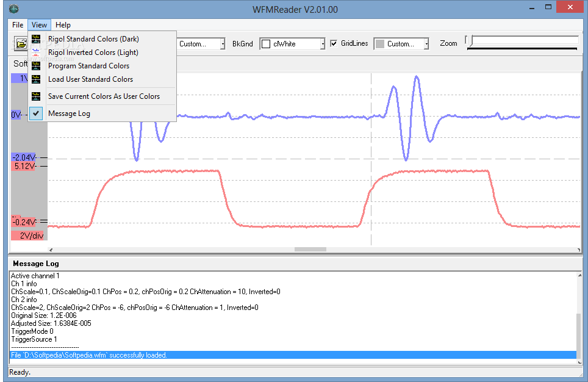
Task: Close the WFMReader window
Action: coord(570,7)
